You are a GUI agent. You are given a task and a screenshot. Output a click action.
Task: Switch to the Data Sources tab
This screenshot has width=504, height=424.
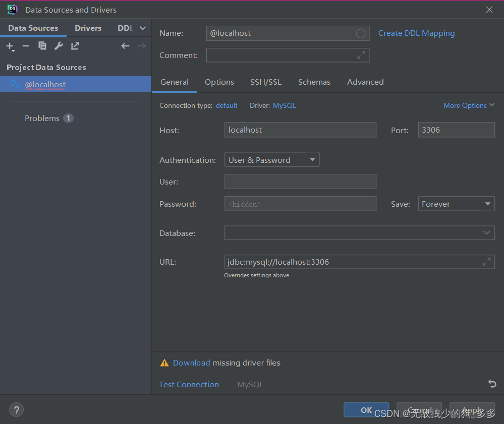pos(33,28)
